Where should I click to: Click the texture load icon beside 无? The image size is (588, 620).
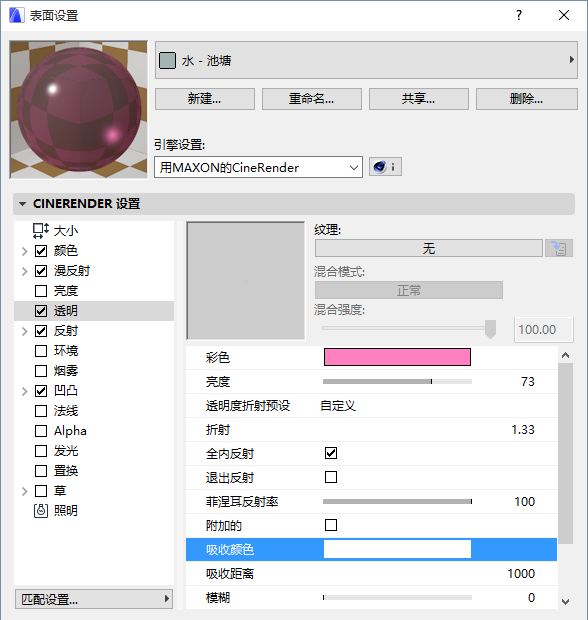point(559,248)
